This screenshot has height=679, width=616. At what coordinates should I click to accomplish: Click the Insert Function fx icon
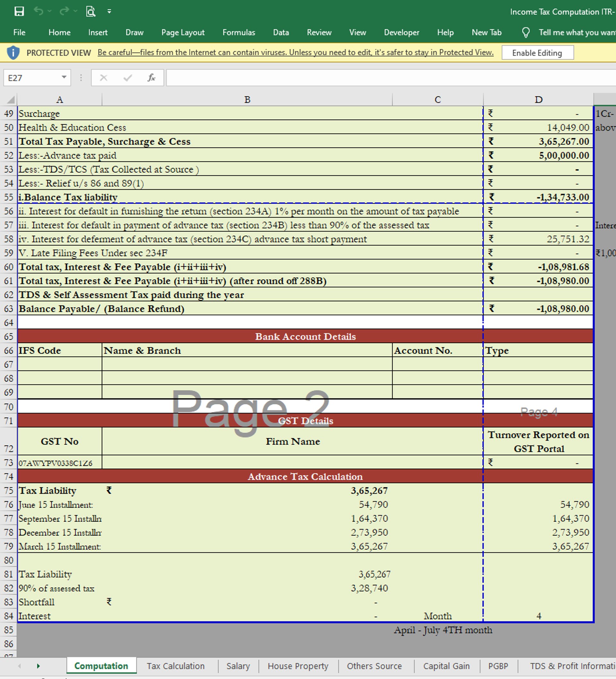tap(151, 78)
